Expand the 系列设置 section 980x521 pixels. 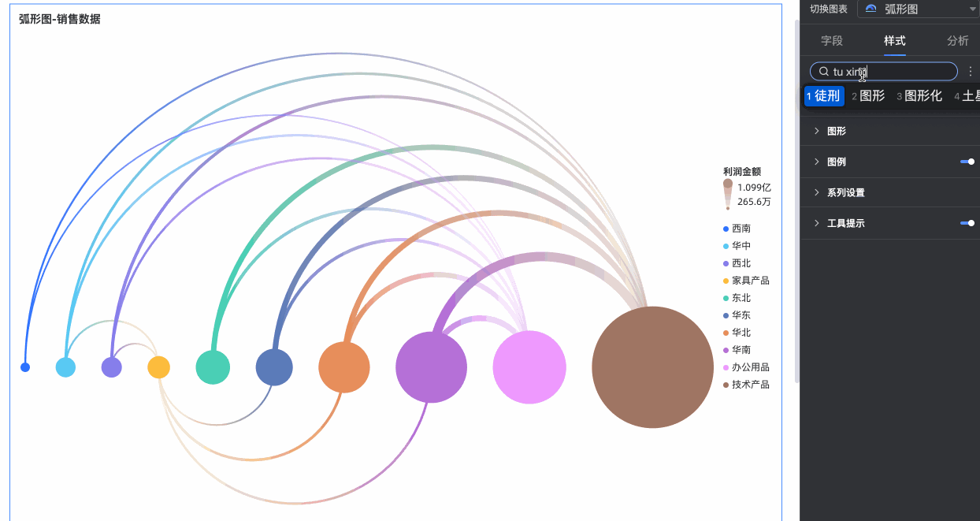(845, 192)
